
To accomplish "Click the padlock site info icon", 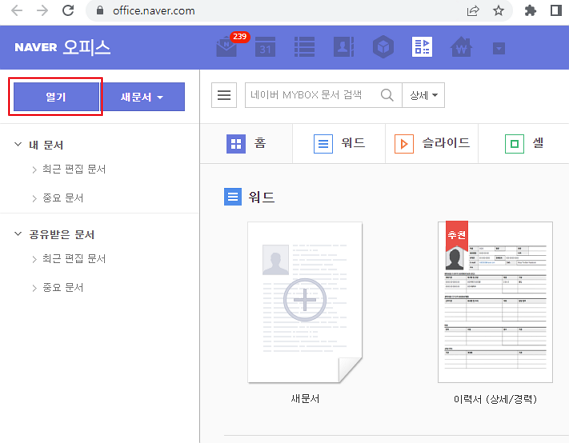I will pos(100,11).
